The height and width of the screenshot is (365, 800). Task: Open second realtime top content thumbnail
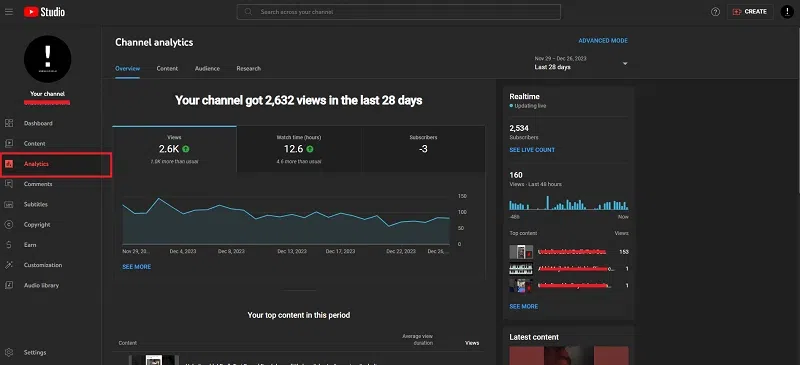(x=521, y=269)
